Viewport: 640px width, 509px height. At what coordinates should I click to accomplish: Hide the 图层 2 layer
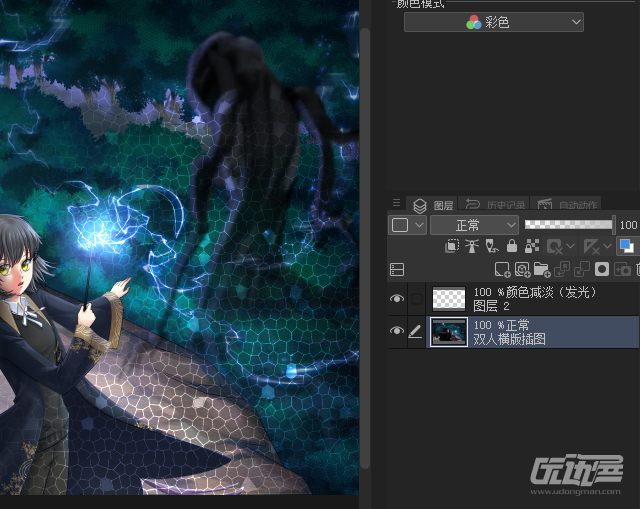[x=397, y=299]
